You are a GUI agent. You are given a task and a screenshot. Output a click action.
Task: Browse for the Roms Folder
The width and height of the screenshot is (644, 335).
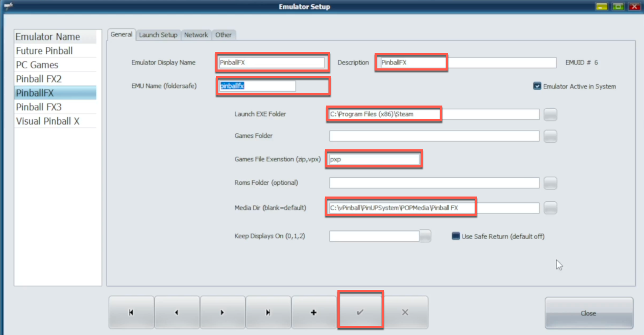[x=550, y=183]
